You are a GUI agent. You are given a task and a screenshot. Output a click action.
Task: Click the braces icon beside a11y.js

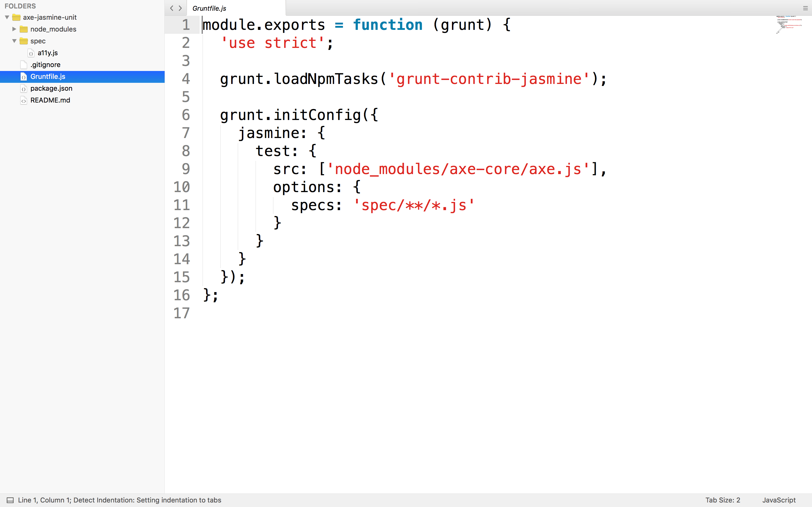click(x=31, y=53)
